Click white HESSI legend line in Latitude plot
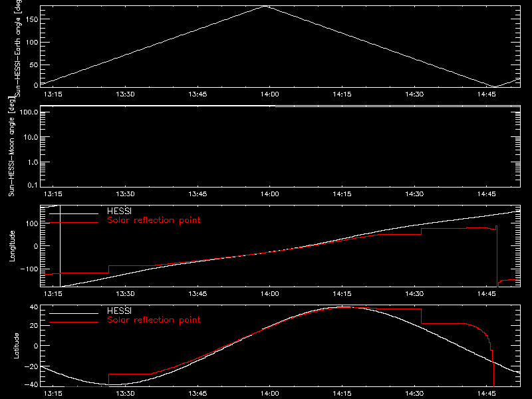The height and width of the screenshot is (399, 532). pos(74,313)
